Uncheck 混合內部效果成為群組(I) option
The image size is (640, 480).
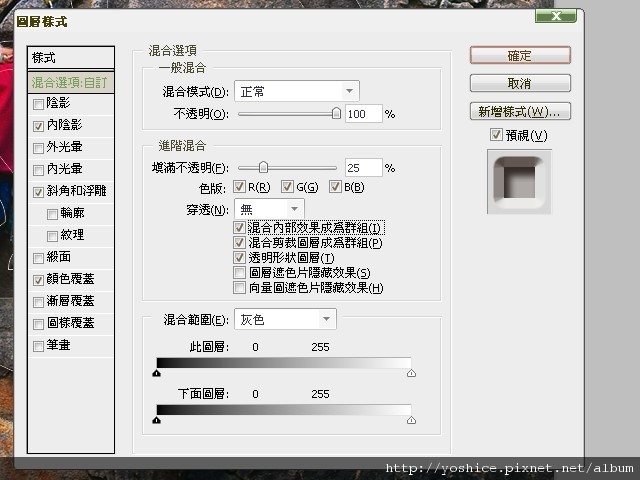pos(239,227)
